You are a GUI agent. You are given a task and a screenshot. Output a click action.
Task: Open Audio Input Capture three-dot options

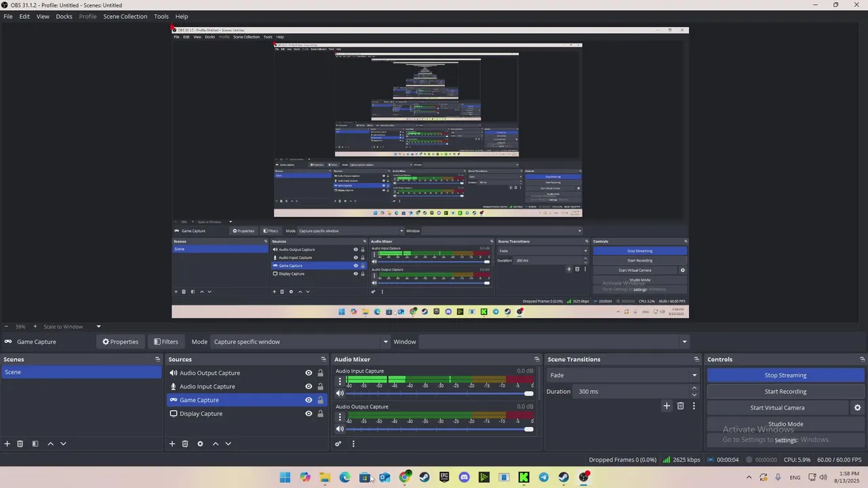coord(340,381)
